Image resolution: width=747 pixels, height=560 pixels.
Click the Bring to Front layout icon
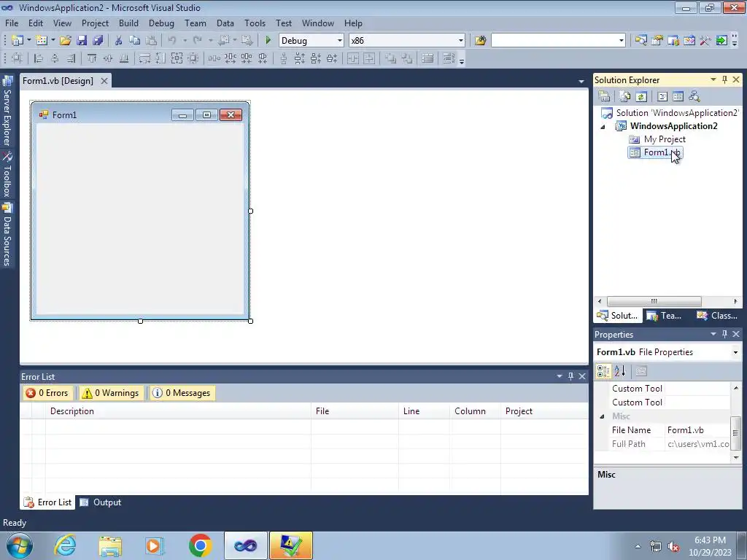[x=391, y=58]
